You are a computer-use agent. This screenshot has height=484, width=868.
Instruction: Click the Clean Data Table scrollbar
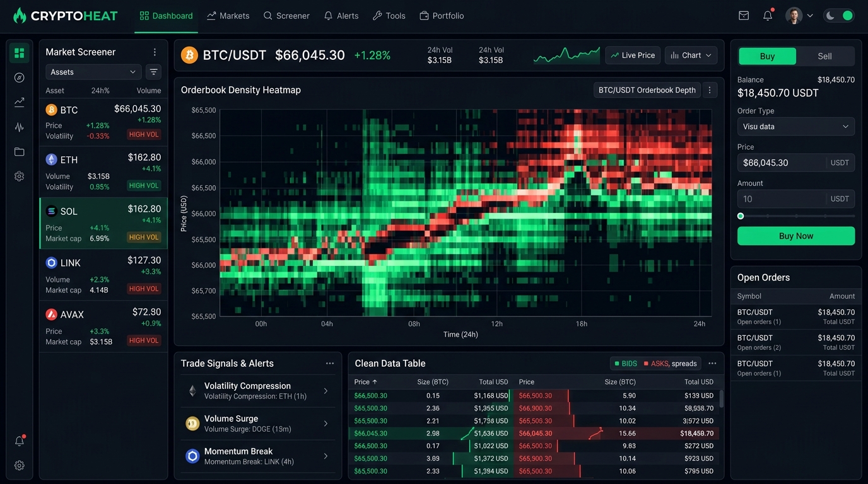(722, 398)
